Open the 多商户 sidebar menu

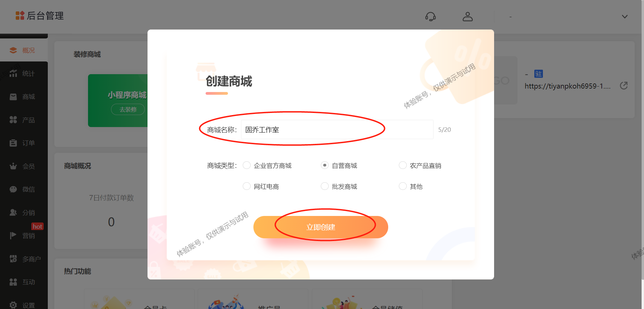coord(24,259)
